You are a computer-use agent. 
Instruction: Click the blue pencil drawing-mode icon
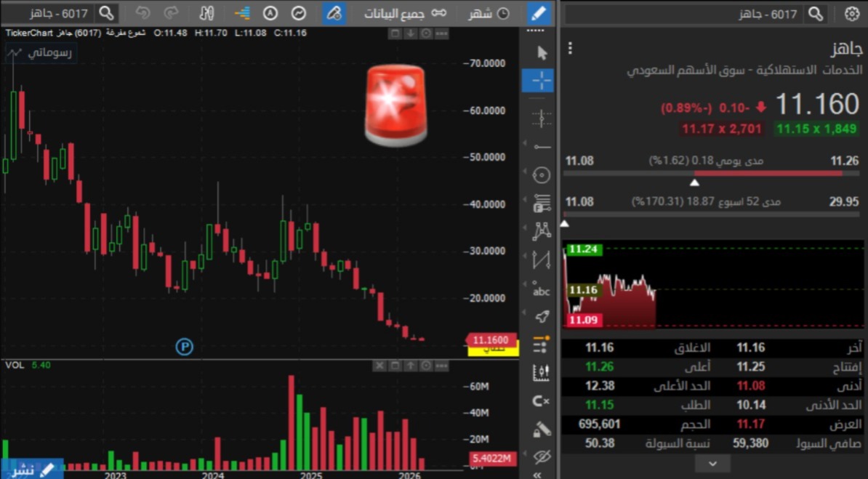point(538,13)
